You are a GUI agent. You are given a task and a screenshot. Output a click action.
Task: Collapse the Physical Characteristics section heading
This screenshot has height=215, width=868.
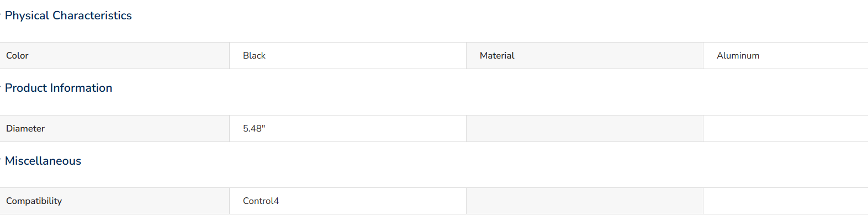tap(68, 15)
